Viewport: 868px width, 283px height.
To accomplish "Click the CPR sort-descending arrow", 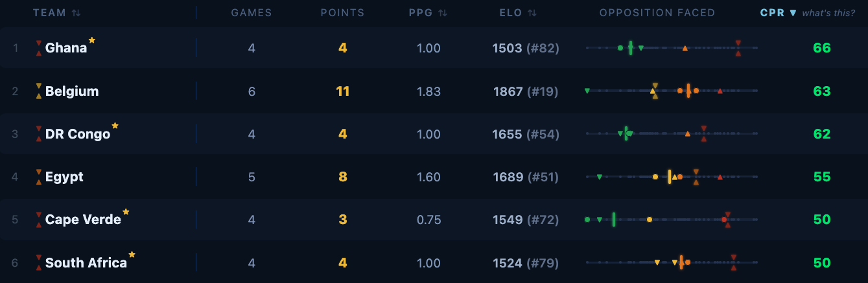I will (793, 13).
